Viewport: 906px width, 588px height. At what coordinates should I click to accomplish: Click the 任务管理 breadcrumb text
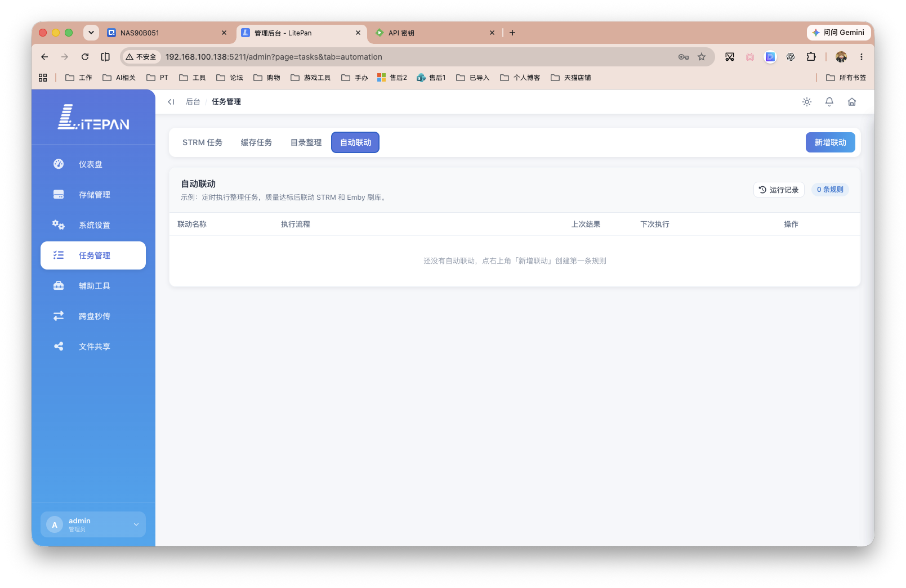pos(226,102)
